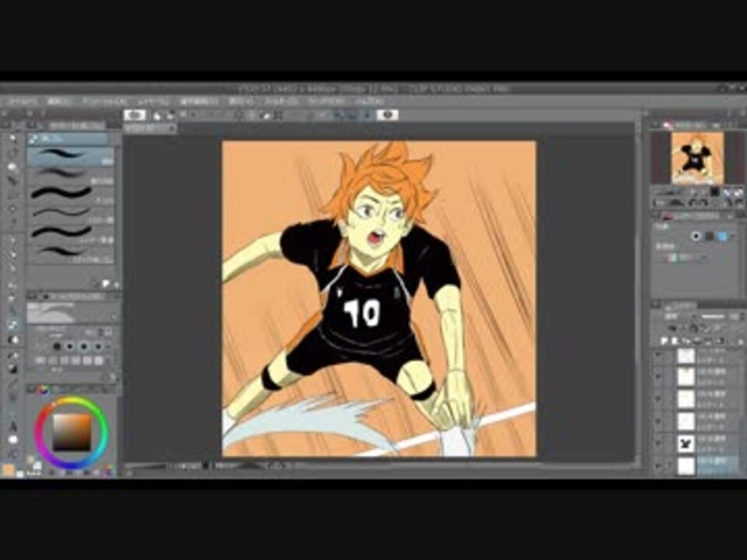
Task: Select the Gradient tool
Action: [x=13, y=369]
